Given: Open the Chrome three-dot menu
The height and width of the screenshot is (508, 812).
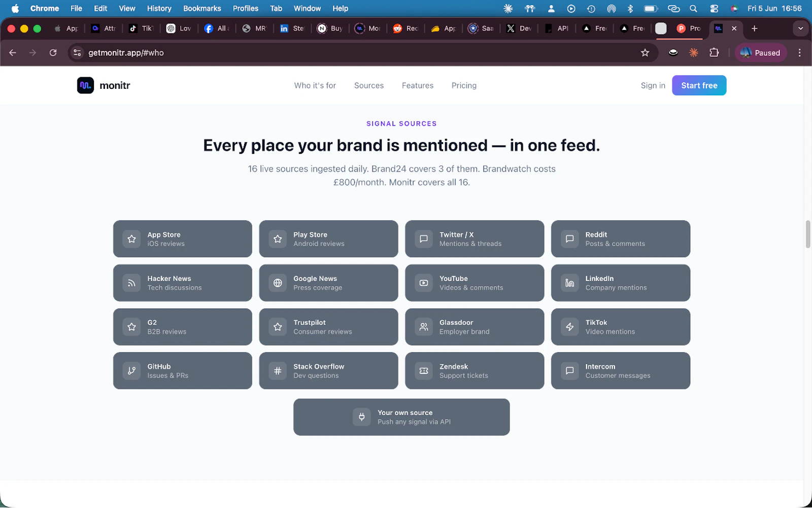Looking at the screenshot, I should click(799, 53).
